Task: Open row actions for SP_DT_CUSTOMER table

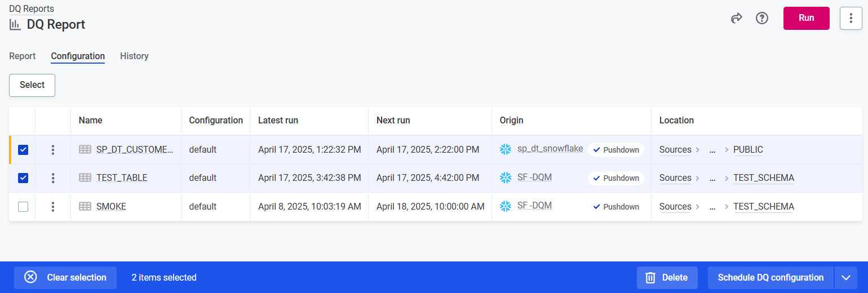Action: point(53,150)
